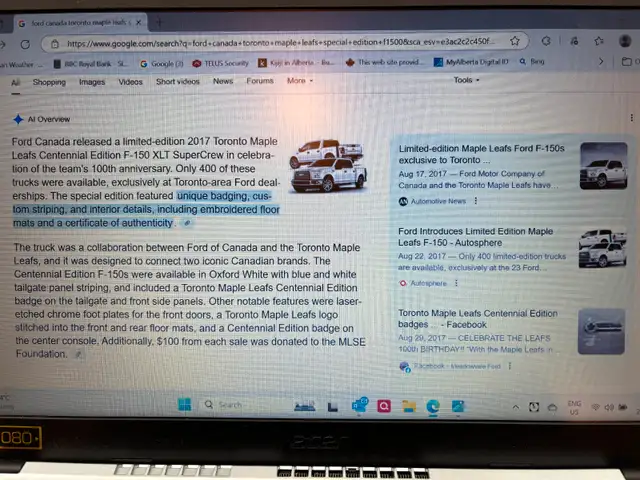Open three-dot menu beside Automotive News
This screenshot has height=480, width=640.
coord(476,201)
